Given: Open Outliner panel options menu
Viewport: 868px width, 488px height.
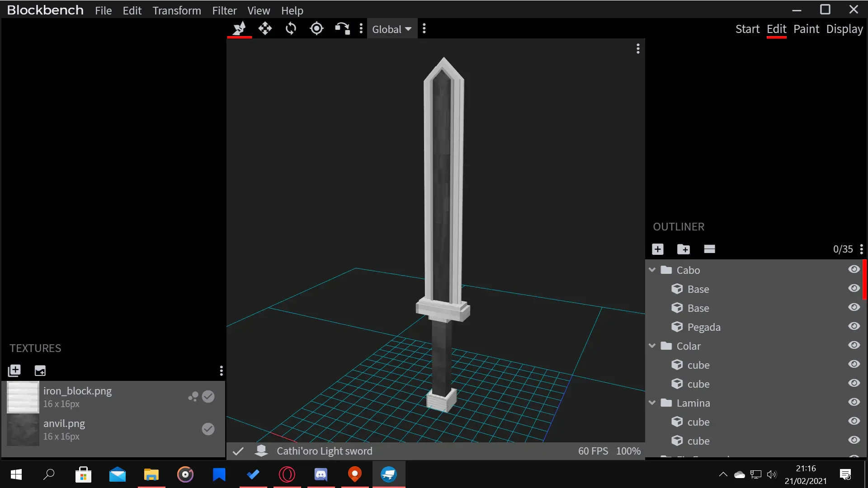Looking at the screenshot, I should tap(862, 249).
